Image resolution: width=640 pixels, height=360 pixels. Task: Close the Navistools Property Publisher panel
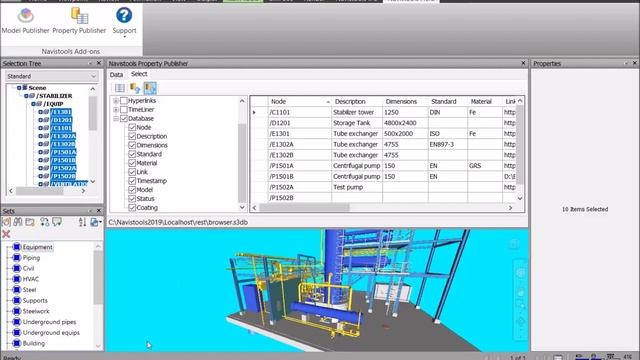[523, 63]
